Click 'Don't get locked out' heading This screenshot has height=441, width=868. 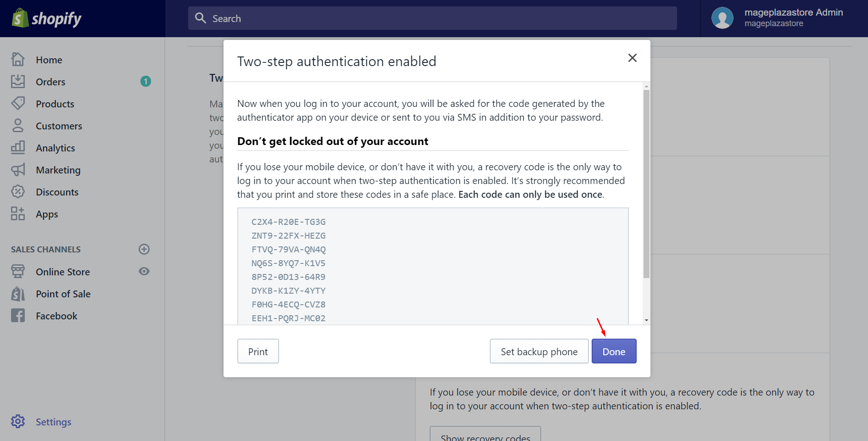(x=332, y=141)
